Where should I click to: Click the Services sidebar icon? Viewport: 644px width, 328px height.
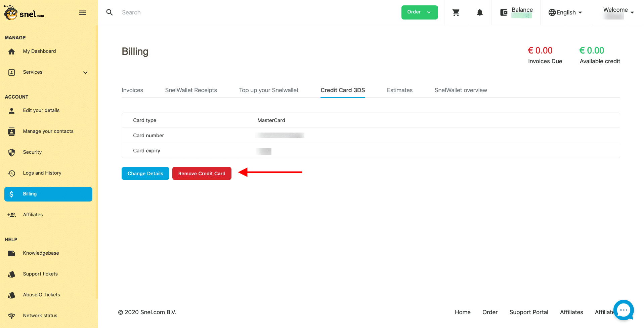coord(12,72)
